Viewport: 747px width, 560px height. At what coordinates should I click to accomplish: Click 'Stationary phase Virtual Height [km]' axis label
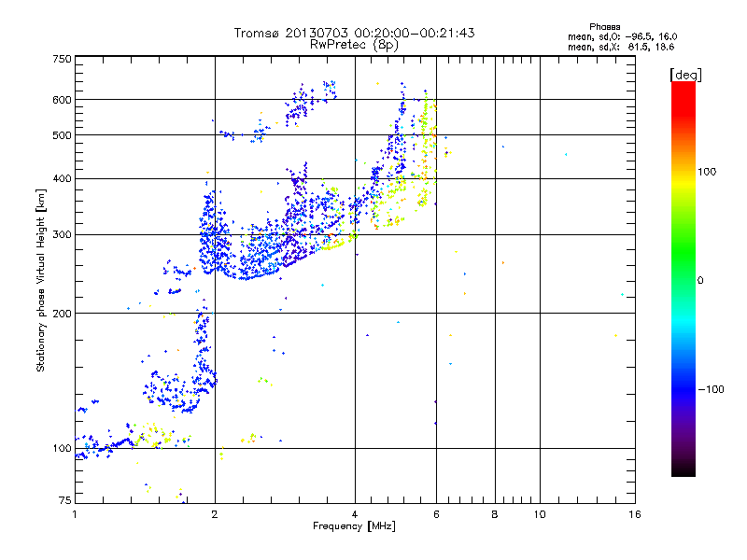[40, 280]
